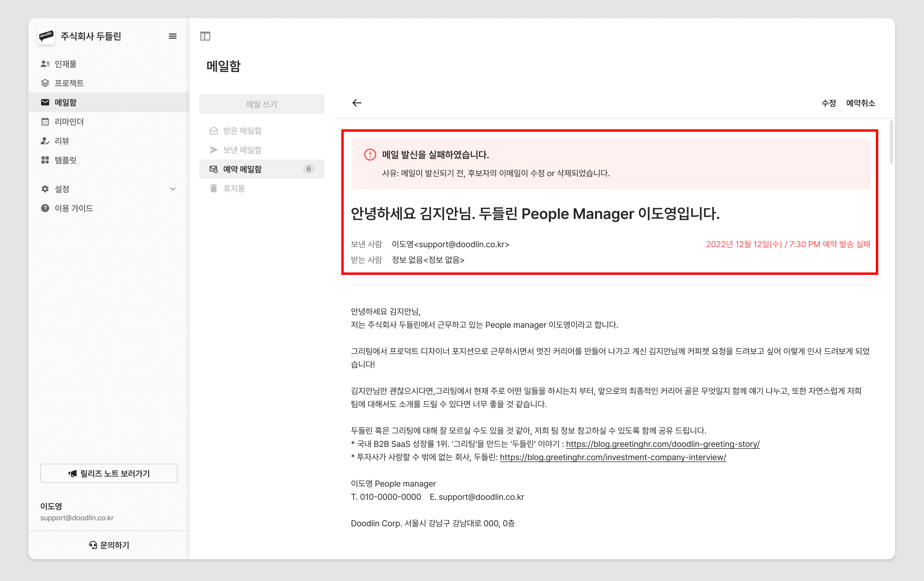Open the 템플릿 grid menu

tap(65, 160)
